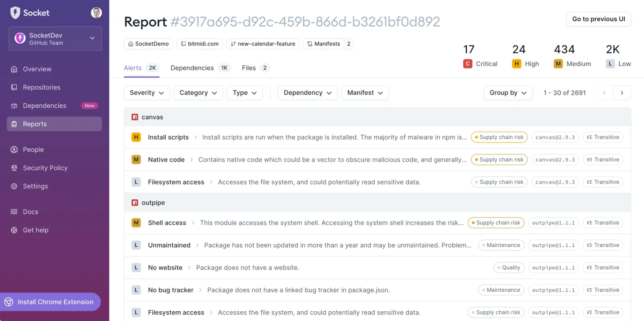
Task: Click Transitive tag on Shell access row
Action: point(603,223)
